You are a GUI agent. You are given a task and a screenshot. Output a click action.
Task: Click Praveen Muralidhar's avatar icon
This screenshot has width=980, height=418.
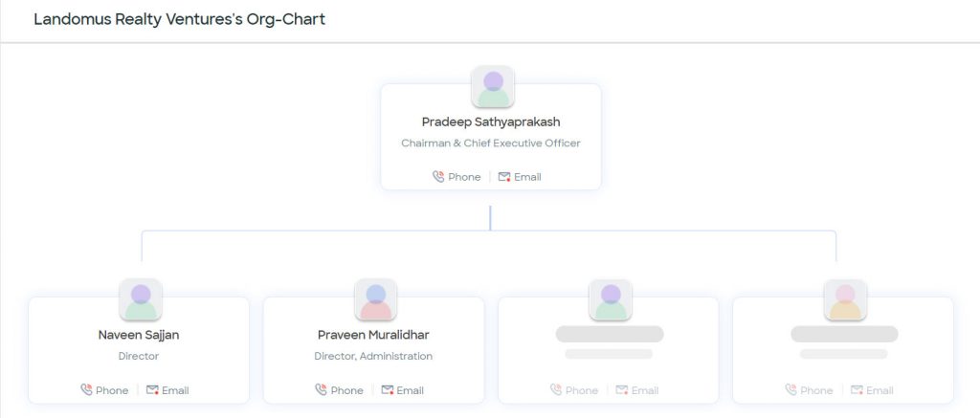pos(375,300)
